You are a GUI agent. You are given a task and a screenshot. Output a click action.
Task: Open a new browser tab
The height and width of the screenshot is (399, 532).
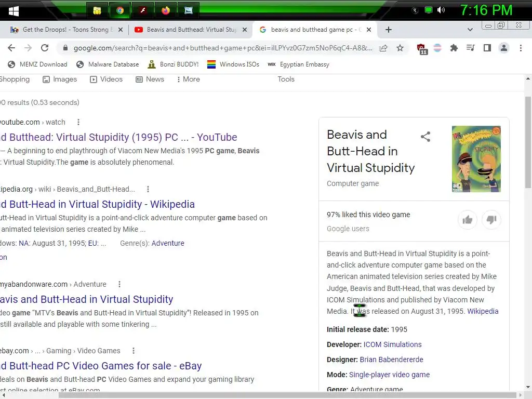(x=389, y=30)
